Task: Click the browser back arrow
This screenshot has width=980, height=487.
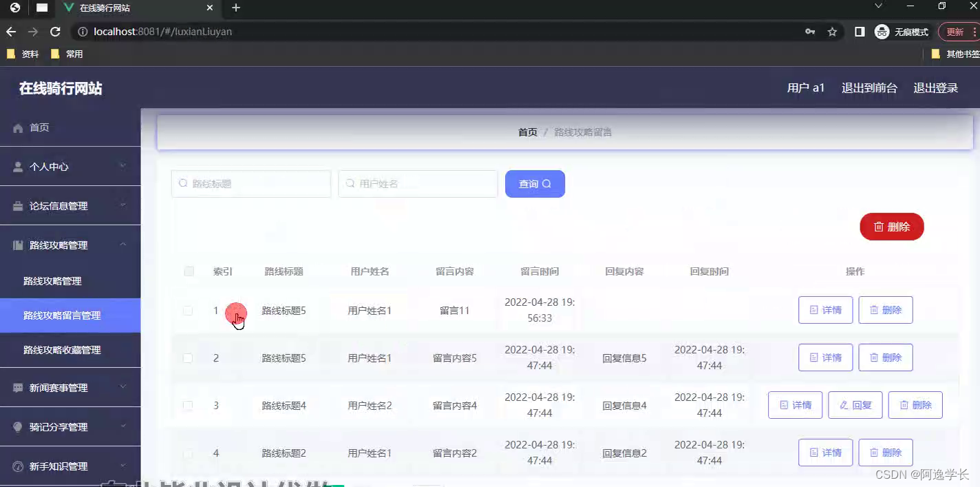Action: pyautogui.click(x=11, y=32)
